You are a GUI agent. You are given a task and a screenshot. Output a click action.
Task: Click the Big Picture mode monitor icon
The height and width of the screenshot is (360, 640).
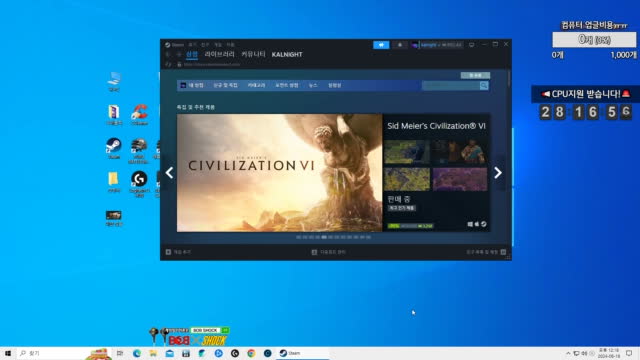pyautogui.click(x=471, y=45)
